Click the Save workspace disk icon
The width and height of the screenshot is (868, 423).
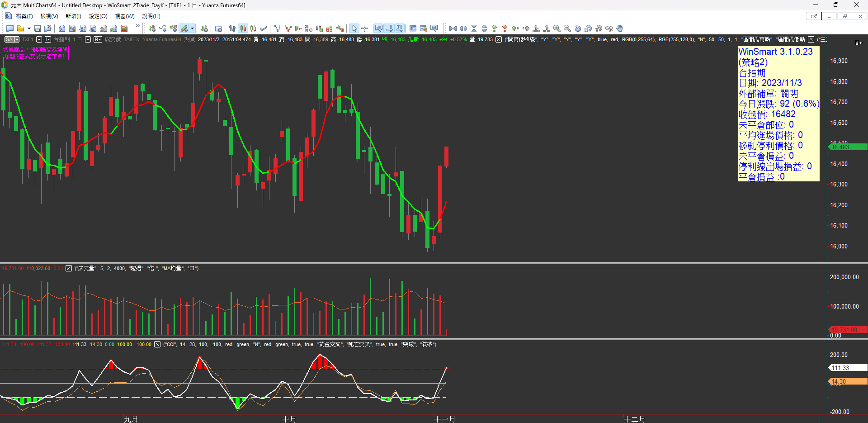[38, 29]
